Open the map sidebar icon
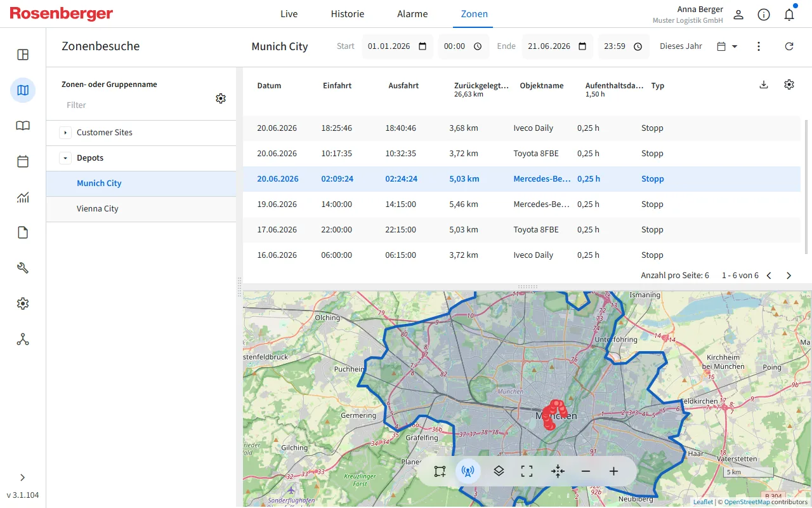 [x=23, y=90]
